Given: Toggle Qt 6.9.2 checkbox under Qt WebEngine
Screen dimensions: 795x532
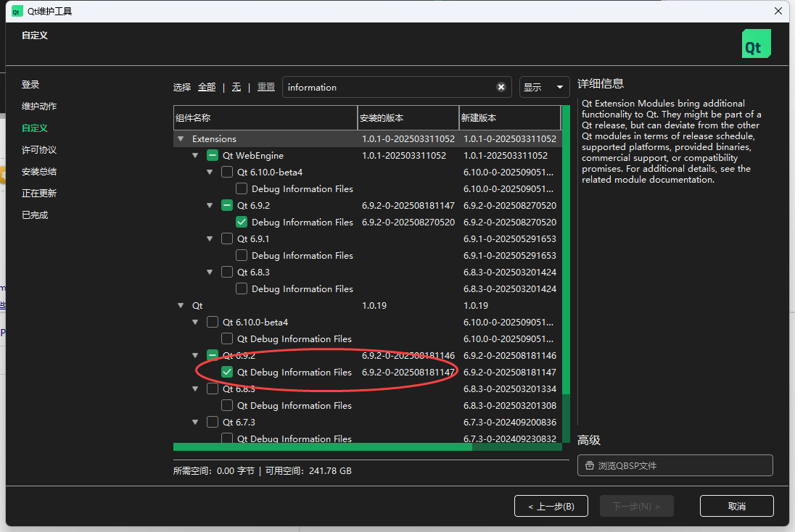Looking at the screenshot, I should pos(227,206).
